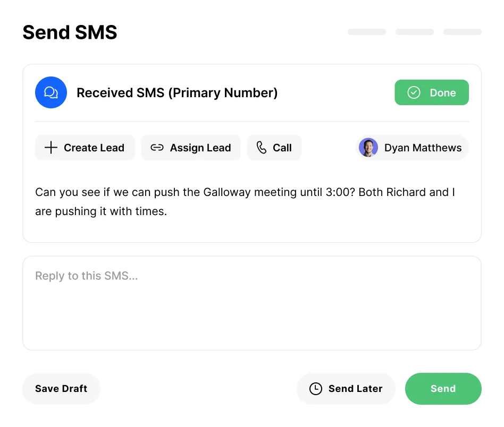Click the clock icon in Send Later
The image size is (504, 427).
pyautogui.click(x=316, y=389)
